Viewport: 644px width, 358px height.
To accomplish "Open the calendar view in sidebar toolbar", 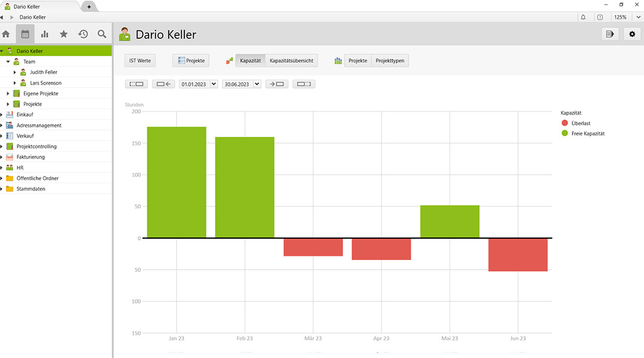I will (25, 34).
